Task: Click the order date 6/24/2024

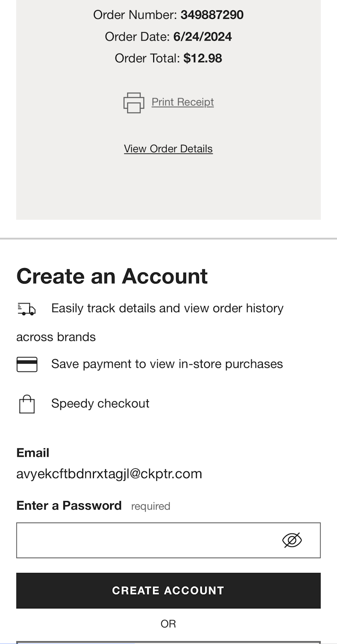Action: click(203, 36)
